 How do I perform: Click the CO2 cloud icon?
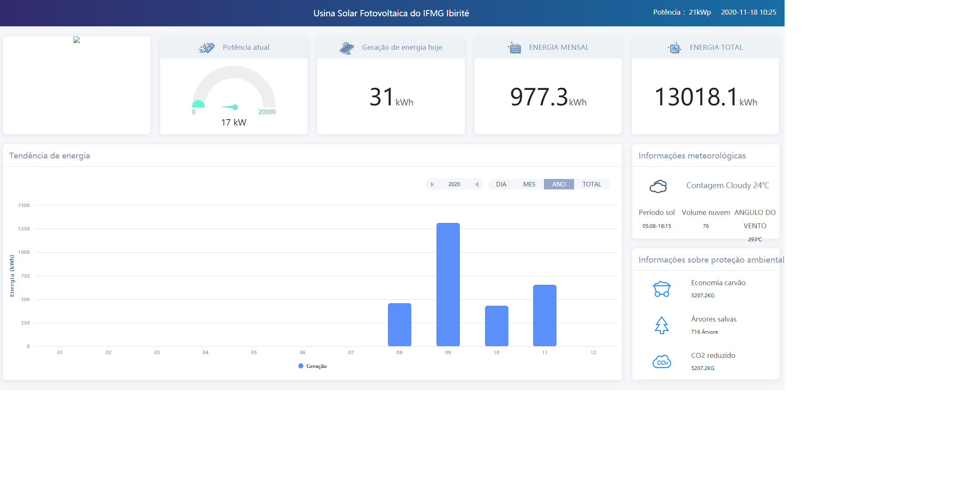point(662,362)
